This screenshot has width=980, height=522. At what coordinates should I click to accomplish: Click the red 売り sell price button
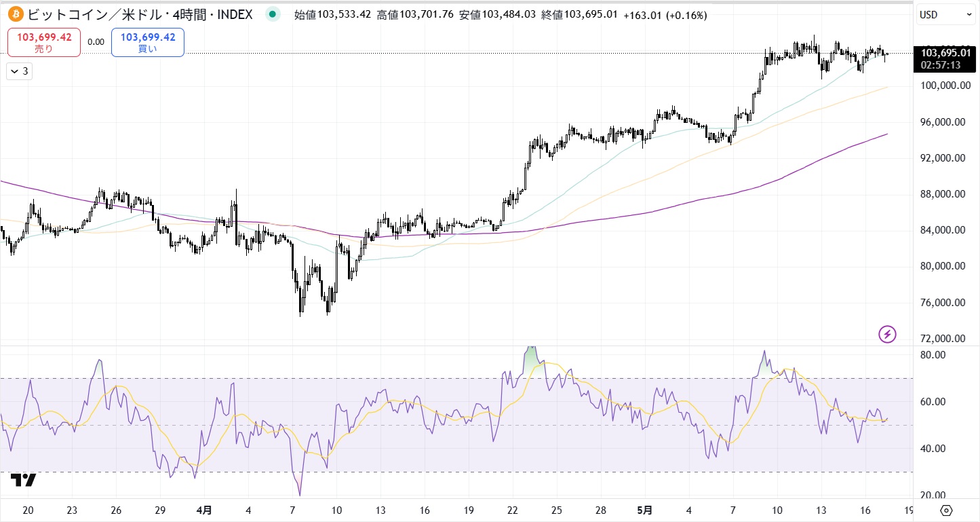(44, 42)
